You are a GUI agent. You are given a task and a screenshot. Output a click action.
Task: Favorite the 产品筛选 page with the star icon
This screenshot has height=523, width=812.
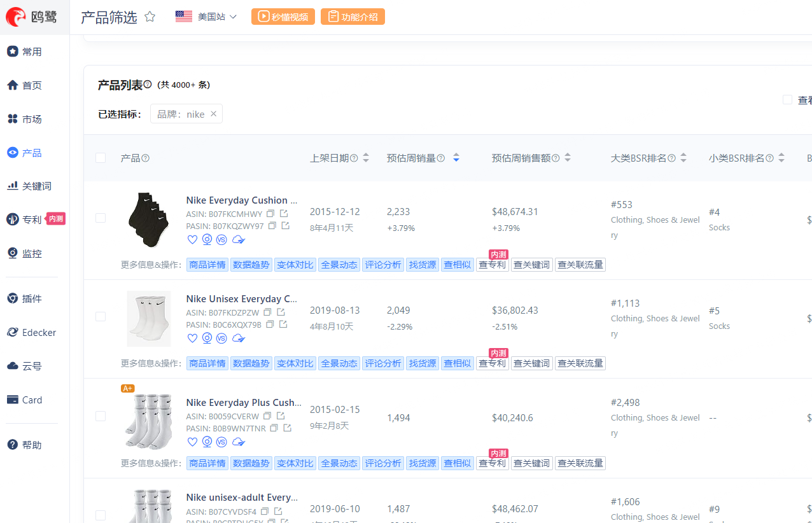coord(150,17)
